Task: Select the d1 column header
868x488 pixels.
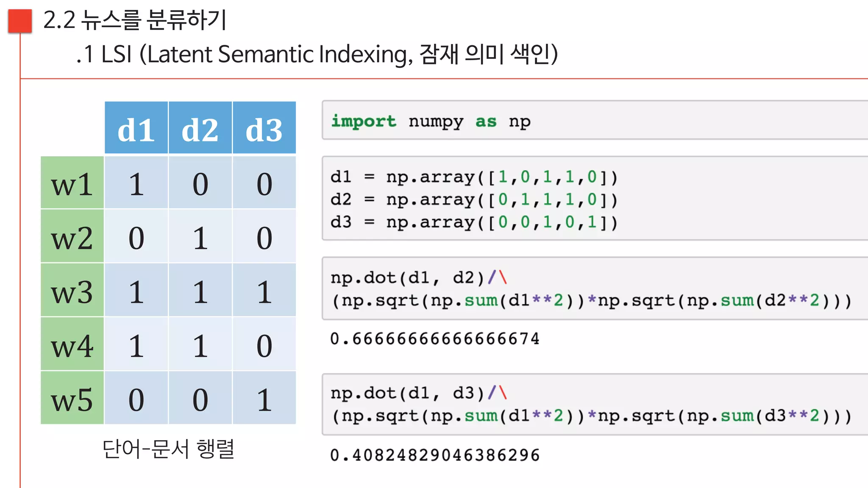Action: [136, 128]
